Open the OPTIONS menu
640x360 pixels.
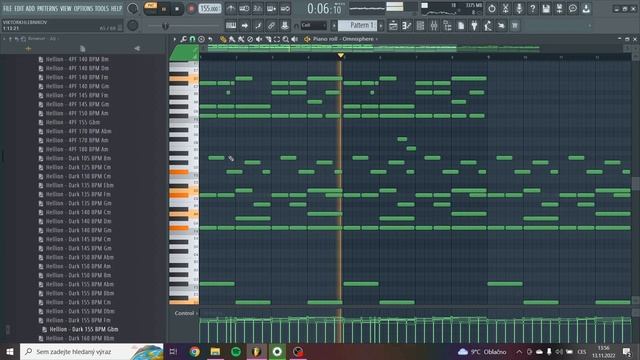coord(83,9)
